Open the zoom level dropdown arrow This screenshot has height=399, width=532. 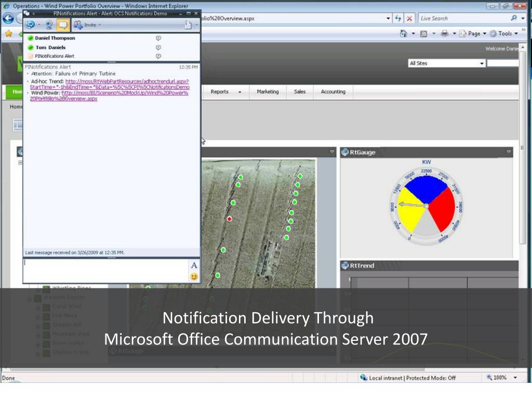(x=515, y=378)
